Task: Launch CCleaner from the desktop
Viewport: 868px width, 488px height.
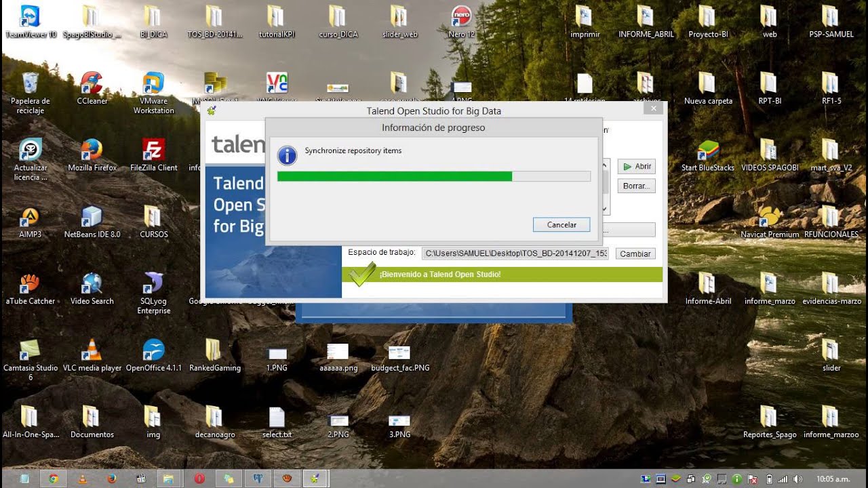Action: coord(92,89)
